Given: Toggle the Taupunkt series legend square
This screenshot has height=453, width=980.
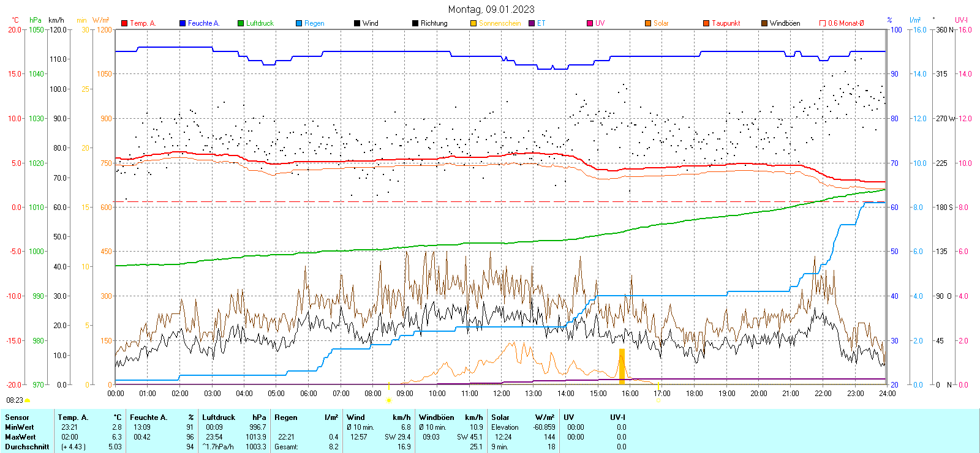Looking at the screenshot, I should (706, 23).
